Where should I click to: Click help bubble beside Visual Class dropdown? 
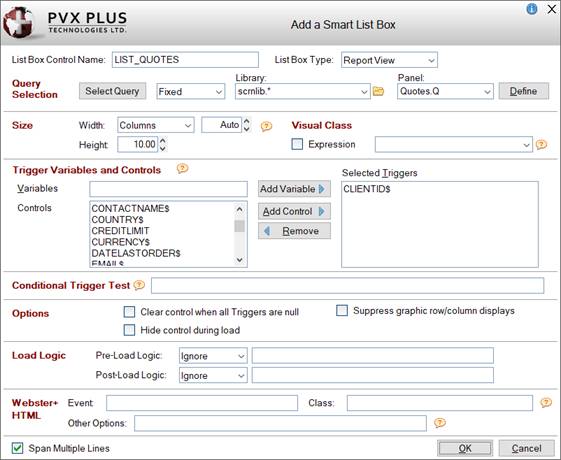pos(541,145)
